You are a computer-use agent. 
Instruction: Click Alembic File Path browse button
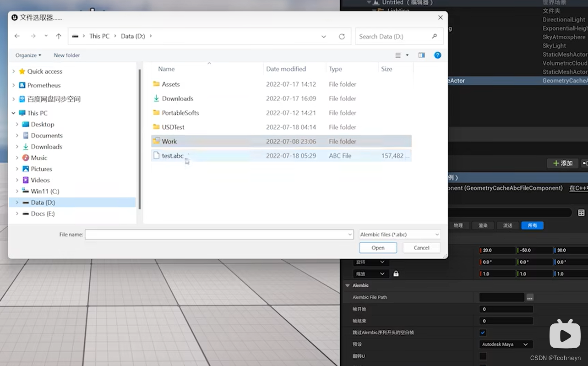pos(529,297)
